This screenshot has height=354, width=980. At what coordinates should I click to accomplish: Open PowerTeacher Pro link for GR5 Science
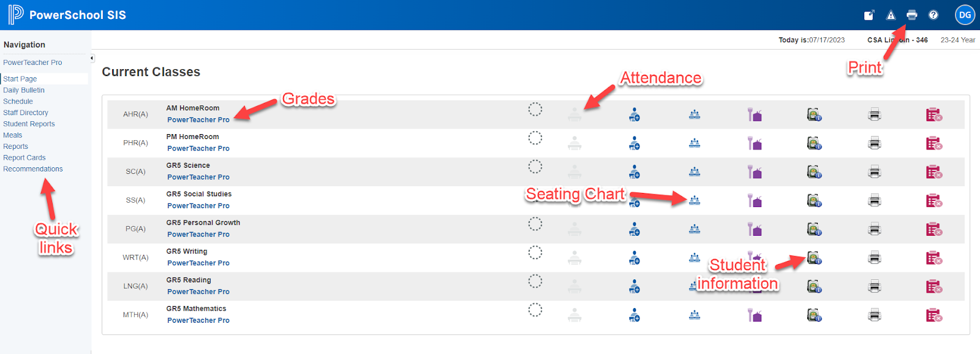[x=198, y=177]
